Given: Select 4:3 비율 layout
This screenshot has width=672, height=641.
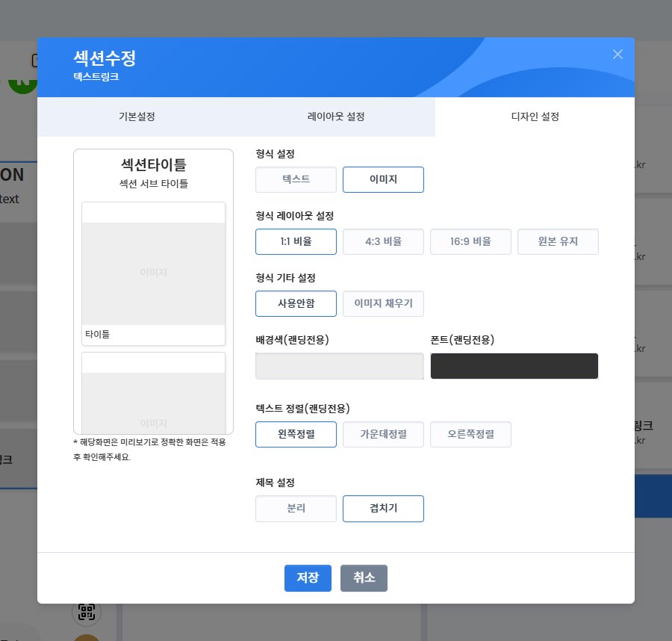Looking at the screenshot, I should 383,241.
